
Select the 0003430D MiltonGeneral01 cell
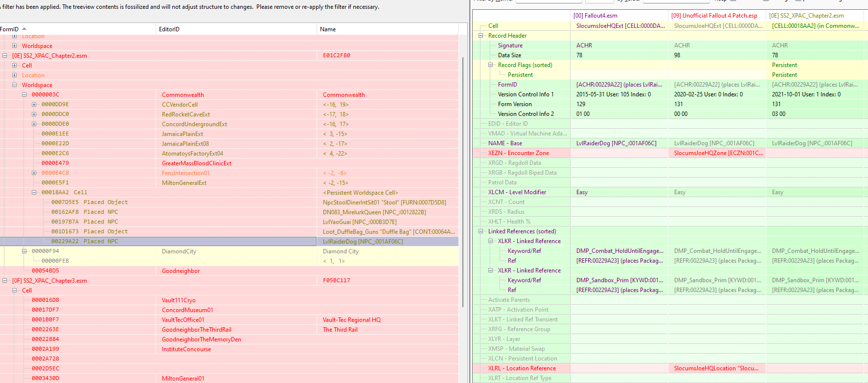229,379
